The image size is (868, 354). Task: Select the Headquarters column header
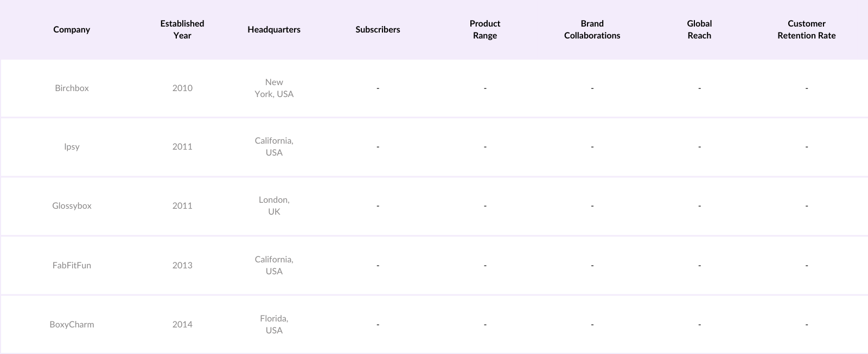pyautogui.click(x=274, y=30)
